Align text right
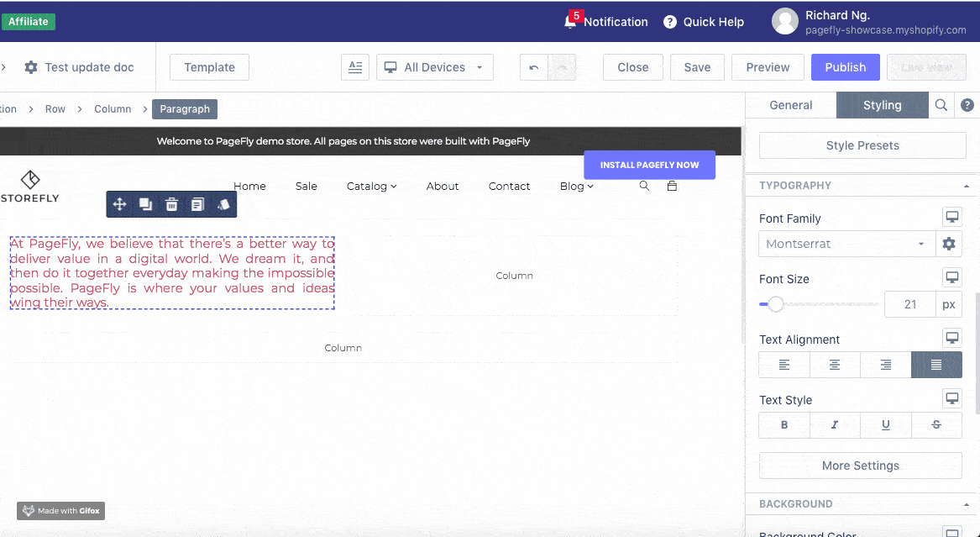 click(x=886, y=365)
